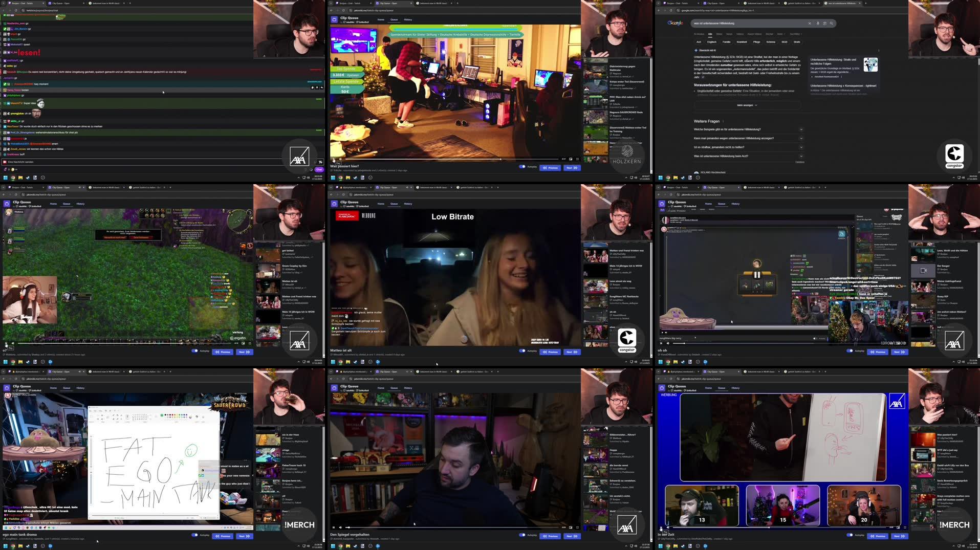Click the Google Lens icon in search bar
This screenshot has height=550, width=980.
[824, 23]
